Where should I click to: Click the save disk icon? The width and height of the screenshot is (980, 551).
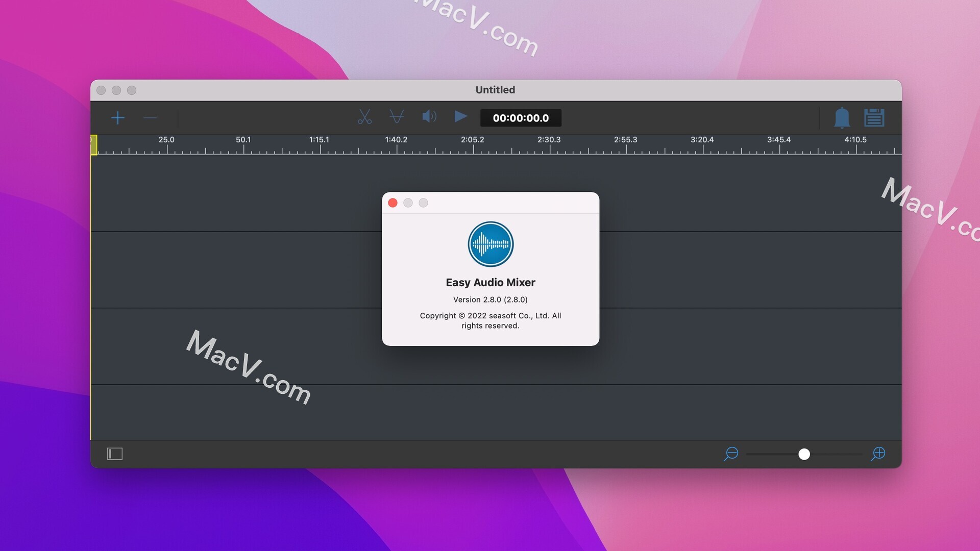874,118
